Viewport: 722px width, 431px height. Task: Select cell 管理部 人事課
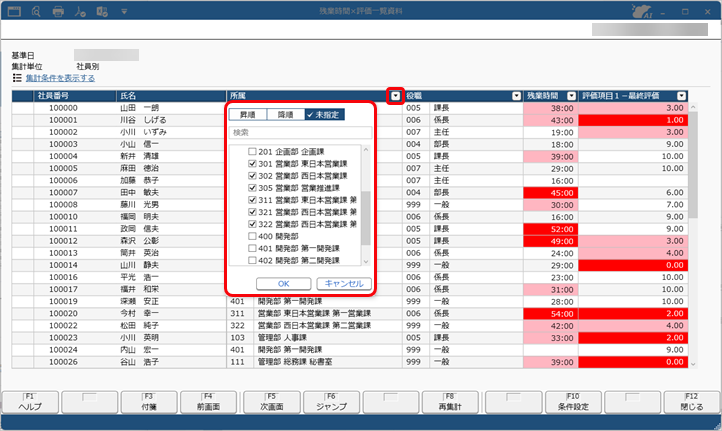click(x=282, y=338)
